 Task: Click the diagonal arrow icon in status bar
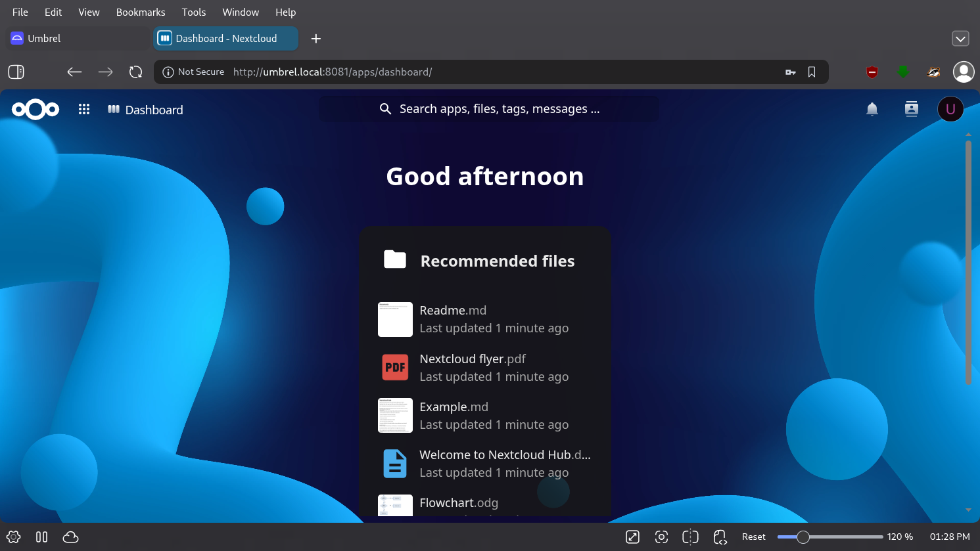pos(633,537)
